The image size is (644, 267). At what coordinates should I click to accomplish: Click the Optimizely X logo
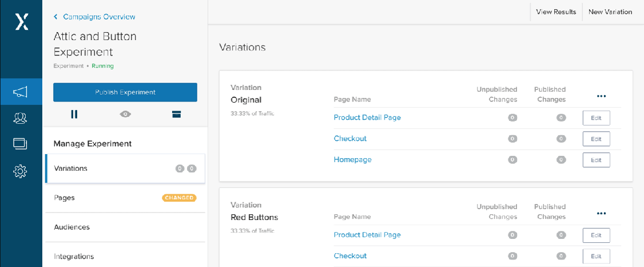click(x=21, y=21)
